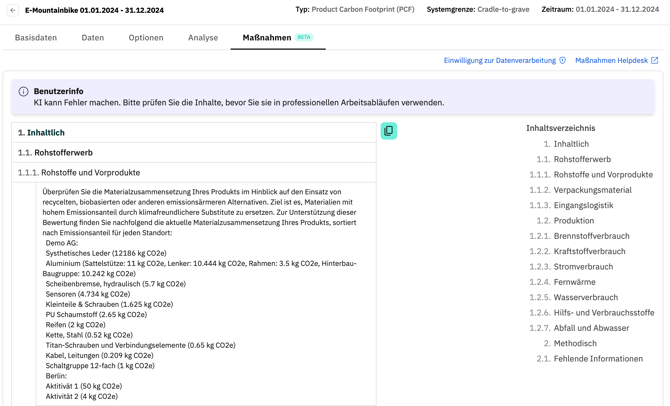This screenshot has width=670, height=406.
Task: Click the back arrow next to E-Mountainbike
Action: pos(13,10)
